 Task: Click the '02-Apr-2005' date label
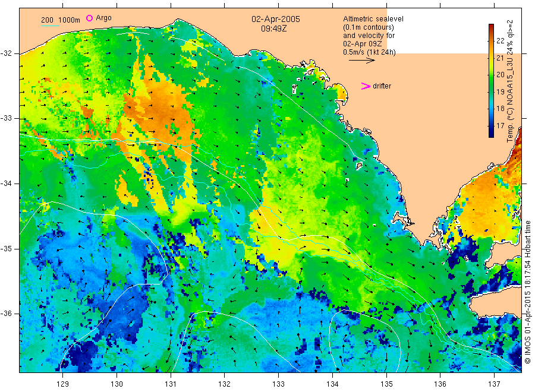pyautogui.click(x=276, y=19)
